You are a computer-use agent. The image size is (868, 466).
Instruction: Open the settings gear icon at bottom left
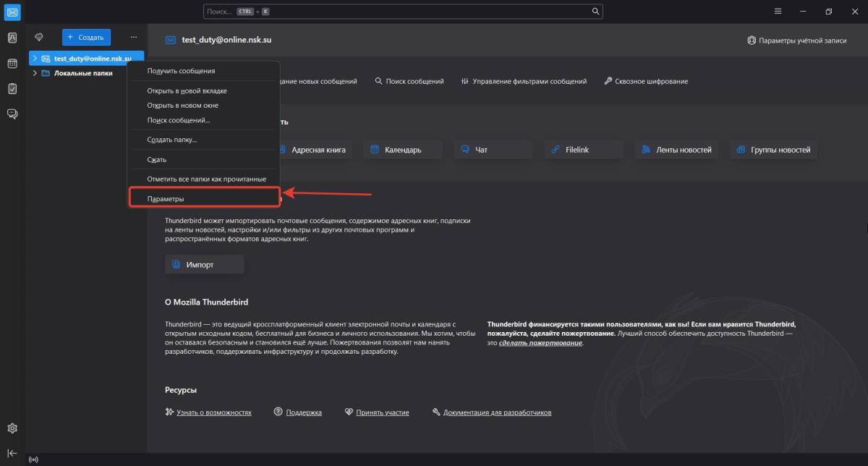(x=12, y=428)
